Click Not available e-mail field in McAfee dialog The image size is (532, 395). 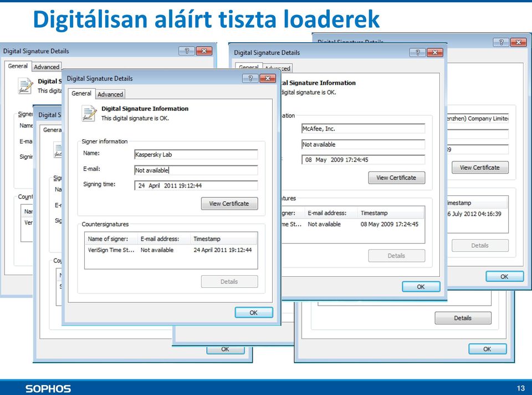tap(363, 144)
